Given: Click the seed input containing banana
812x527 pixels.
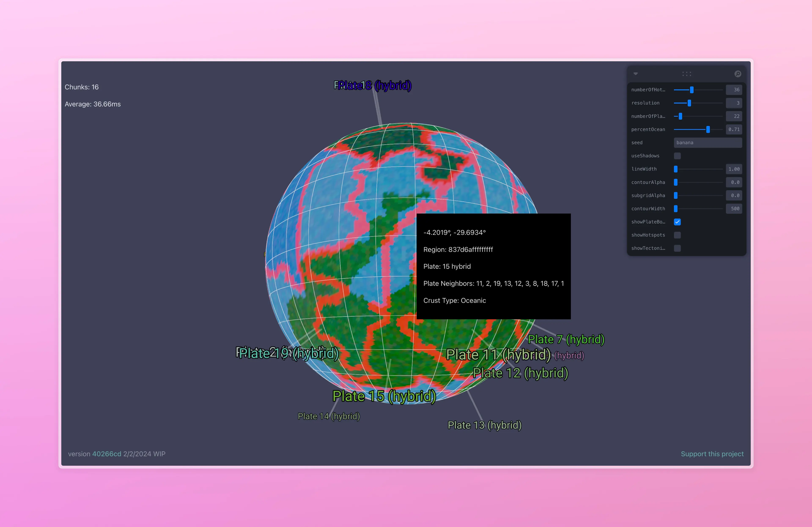Looking at the screenshot, I should click(708, 143).
